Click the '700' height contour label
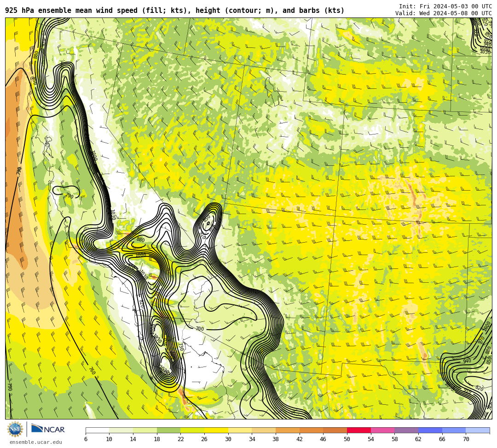 200,329
